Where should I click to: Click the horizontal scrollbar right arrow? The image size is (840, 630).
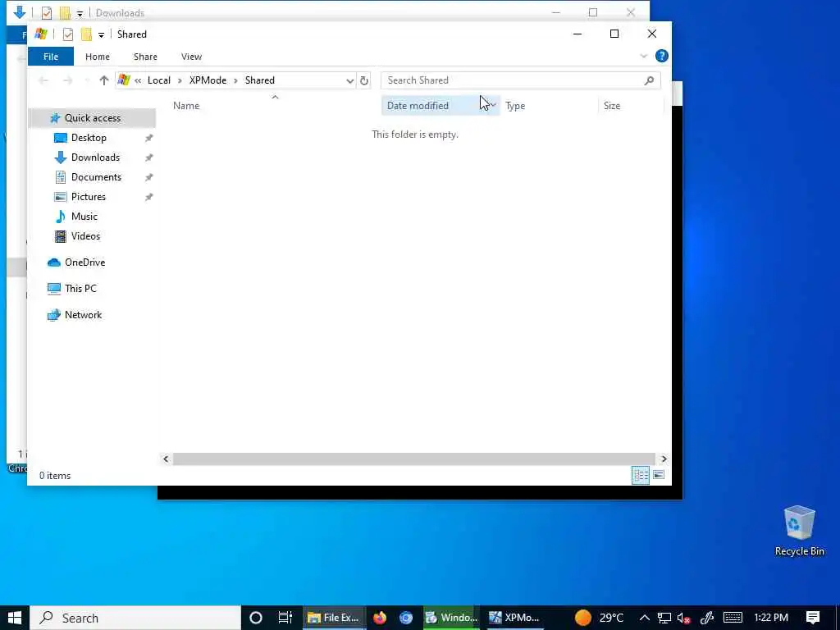pyautogui.click(x=664, y=459)
